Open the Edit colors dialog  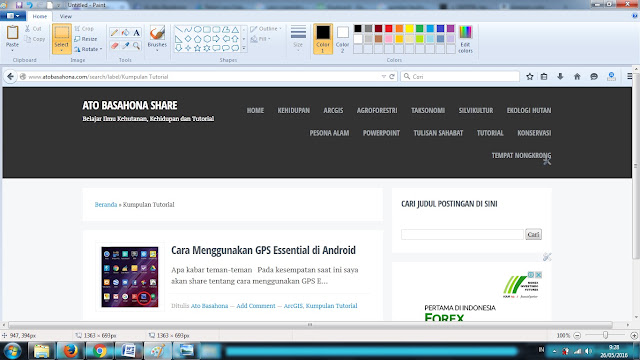pos(465,39)
